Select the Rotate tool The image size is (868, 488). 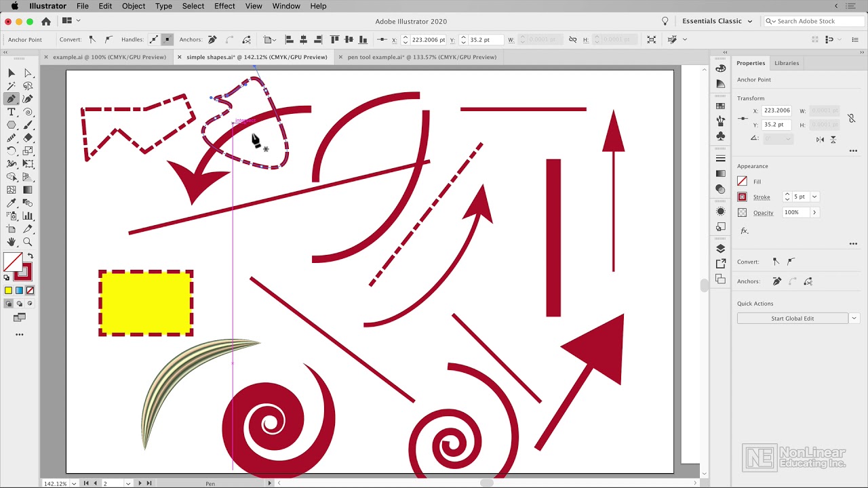12,150
